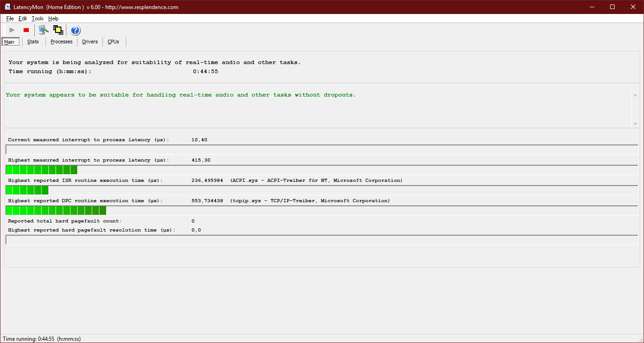
Task: Click the message area scroll up arrow
Action: point(635,95)
